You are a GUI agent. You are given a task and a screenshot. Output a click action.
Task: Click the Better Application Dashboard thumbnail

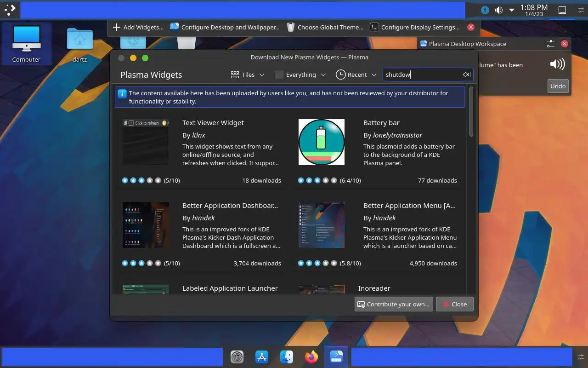pyautogui.click(x=146, y=225)
